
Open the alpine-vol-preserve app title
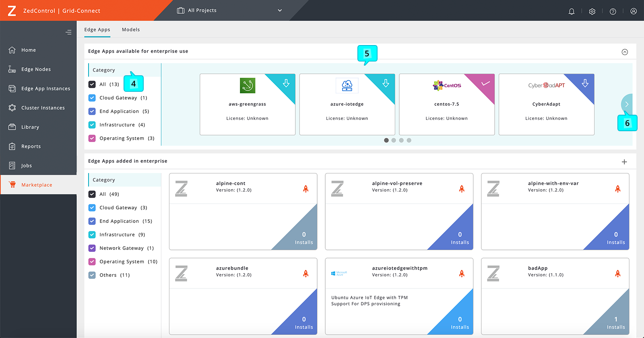[397, 183]
